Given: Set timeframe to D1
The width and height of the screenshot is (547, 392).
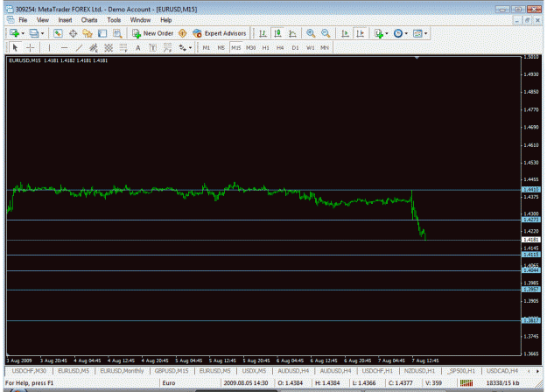Looking at the screenshot, I should tap(295, 48).
